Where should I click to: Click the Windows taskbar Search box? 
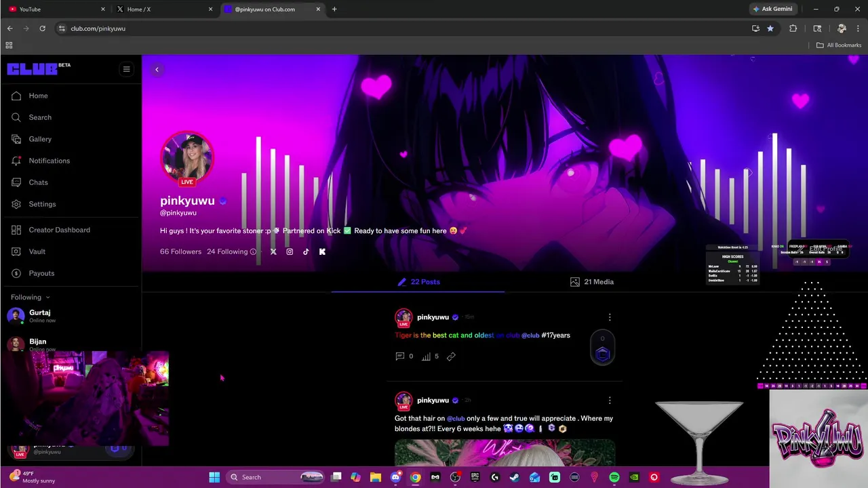(x=275, y=477)
